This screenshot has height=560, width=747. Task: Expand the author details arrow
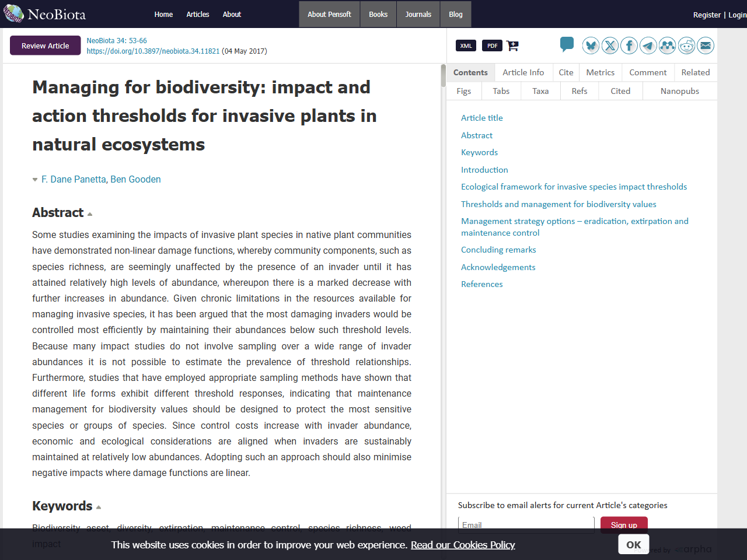[34, 180]
